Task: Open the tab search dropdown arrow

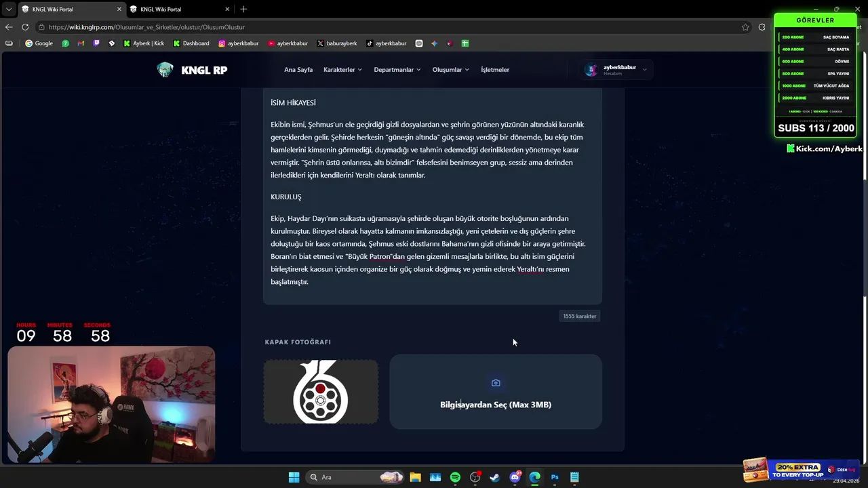Action: (8, 9)
